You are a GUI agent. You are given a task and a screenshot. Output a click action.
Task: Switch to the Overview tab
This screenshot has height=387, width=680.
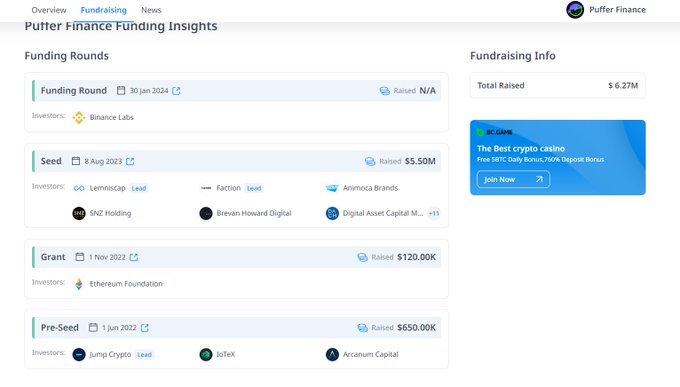pyautogui.click(x=49, y=10)
